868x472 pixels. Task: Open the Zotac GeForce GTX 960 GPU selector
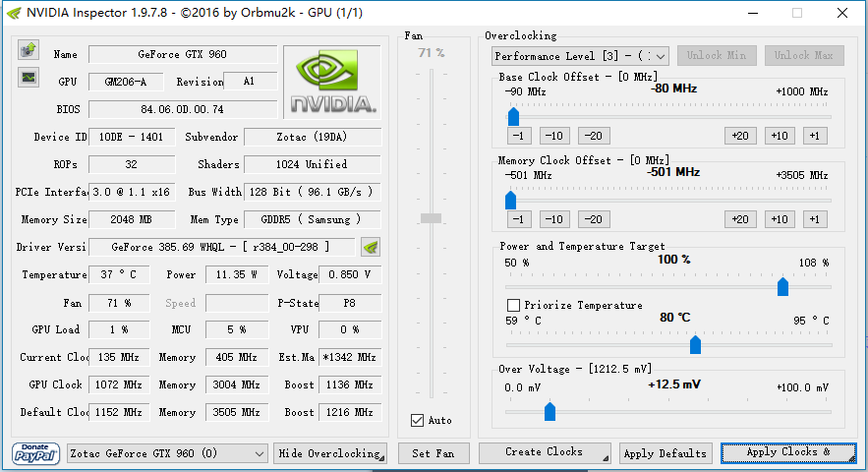point(167,453)
